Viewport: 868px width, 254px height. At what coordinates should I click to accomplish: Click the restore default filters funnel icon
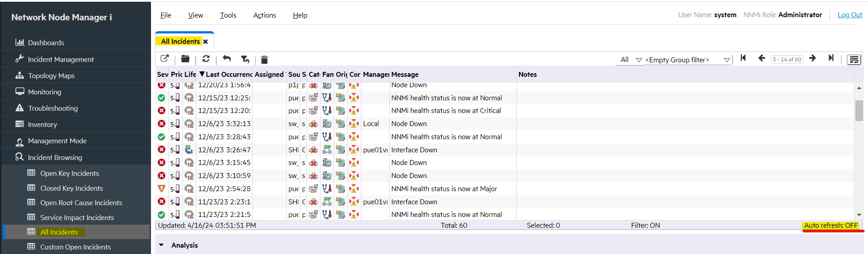245,59
